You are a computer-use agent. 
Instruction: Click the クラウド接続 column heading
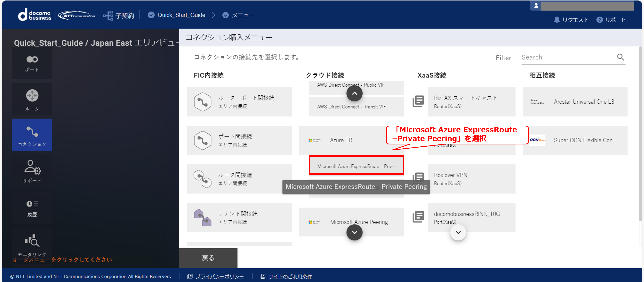pyautogui.click(x=325, y=75)
